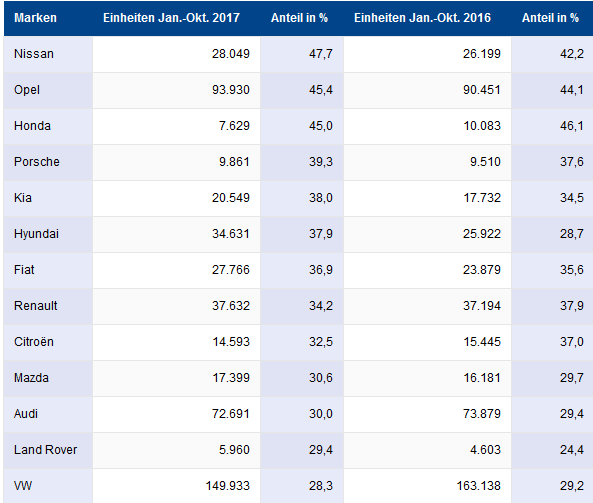
Task: Click Honda 2017 share value 45,0
Action: tap(321, 126)
